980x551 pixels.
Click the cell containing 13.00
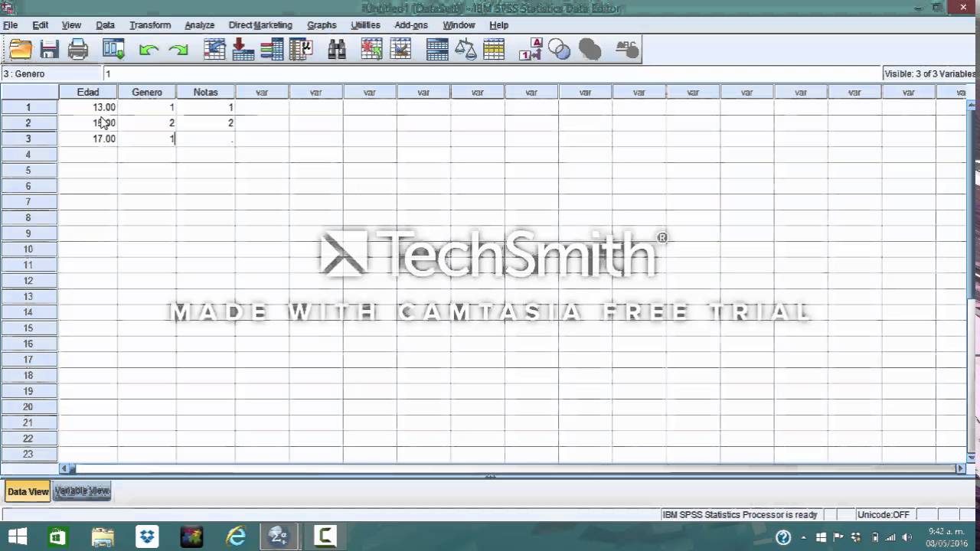tap(88, 107)
